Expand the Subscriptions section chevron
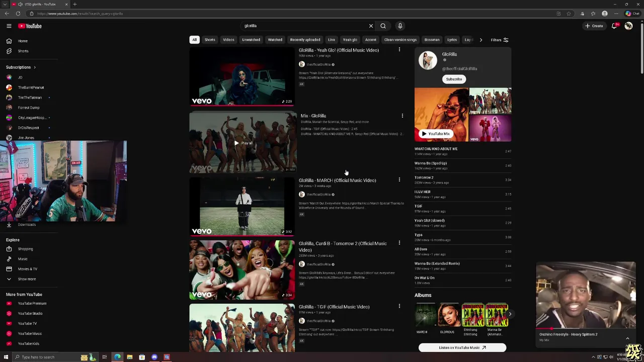This screenshot has height=362, width=644. [x=35, y=67]
